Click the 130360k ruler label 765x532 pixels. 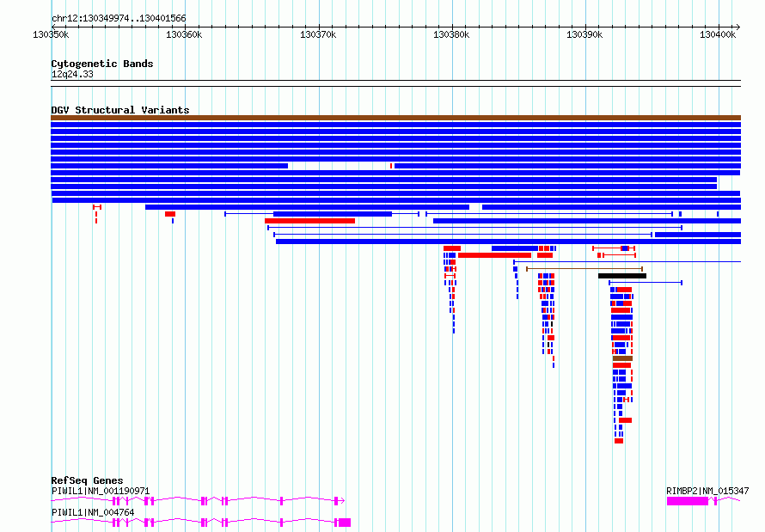184,34
